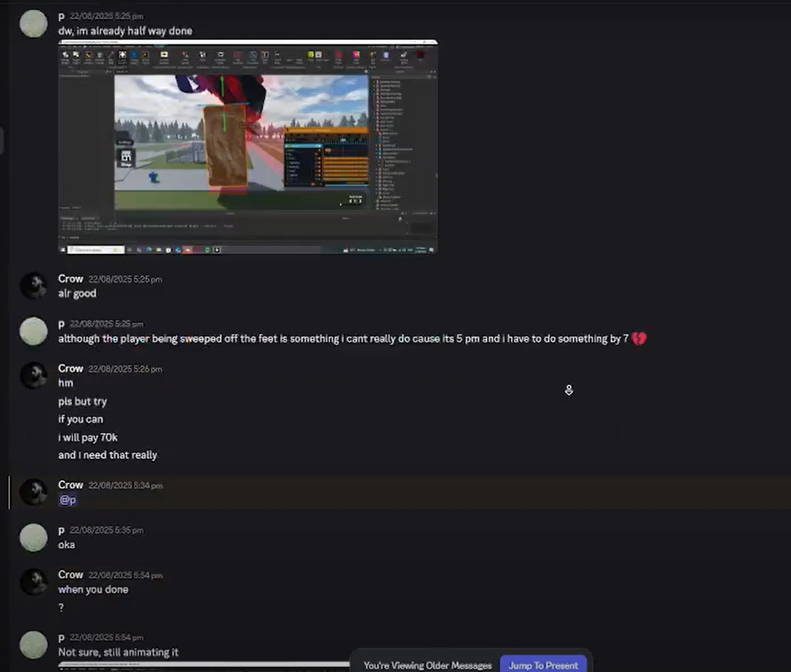Click the Crow username above "alr good"
Image resolution: width=791 pixels, height=672 pixels.
tap(71, 279)
